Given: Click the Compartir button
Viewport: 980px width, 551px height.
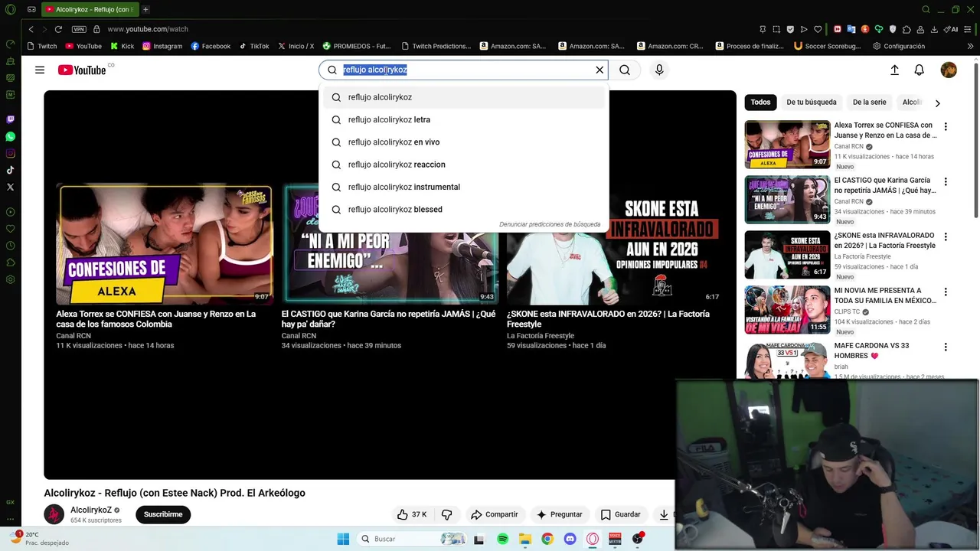Looking at the screenshot, I should point(495,514).
